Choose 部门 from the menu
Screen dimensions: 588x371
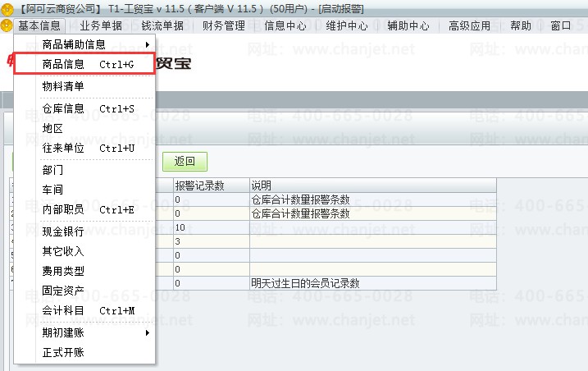coord(84,170)
